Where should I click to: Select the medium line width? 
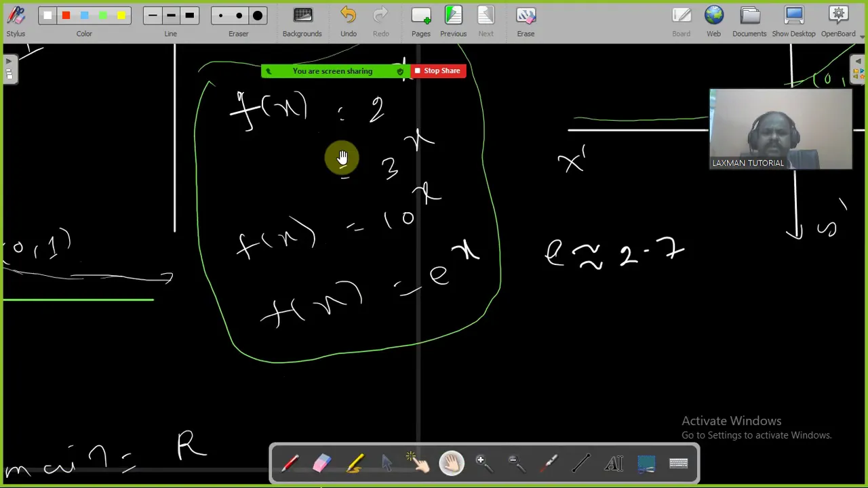pyautogui.click(x=171, y=15)
